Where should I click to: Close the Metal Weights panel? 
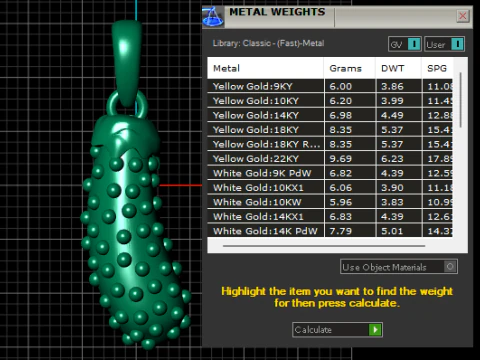pyautogui.click(x=463, y=16)
